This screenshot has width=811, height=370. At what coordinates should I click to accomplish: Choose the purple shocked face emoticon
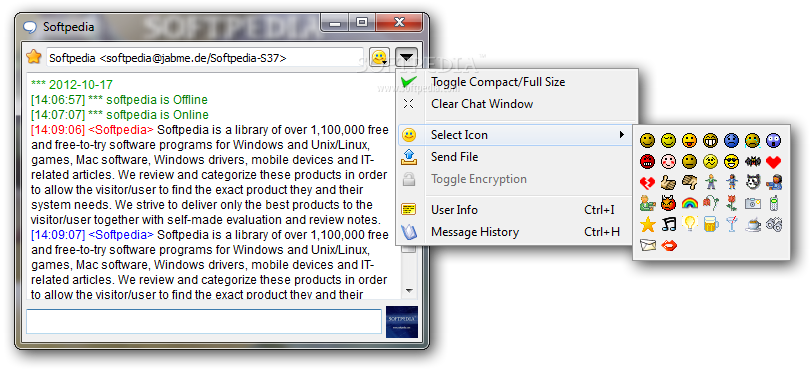[x=773, y=140]
